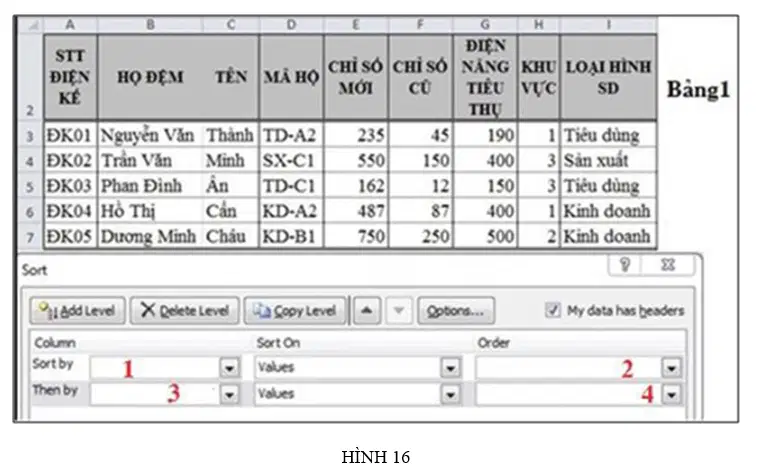
Task: Close the Sort dialog
Action: point(668,265)
